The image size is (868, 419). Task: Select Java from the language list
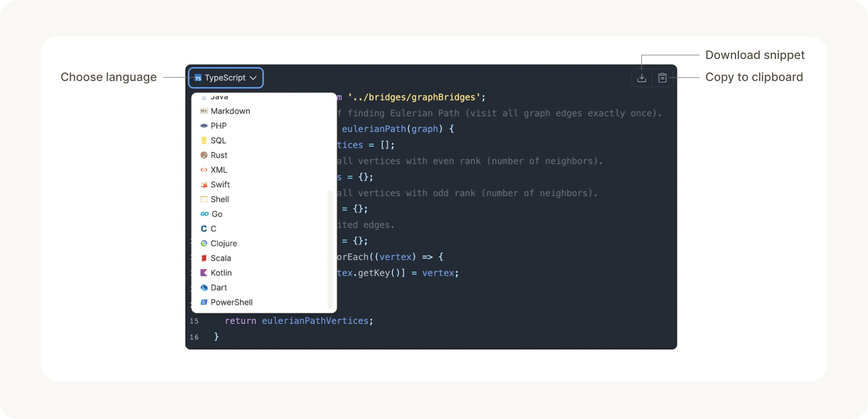[x=219, y=97]
